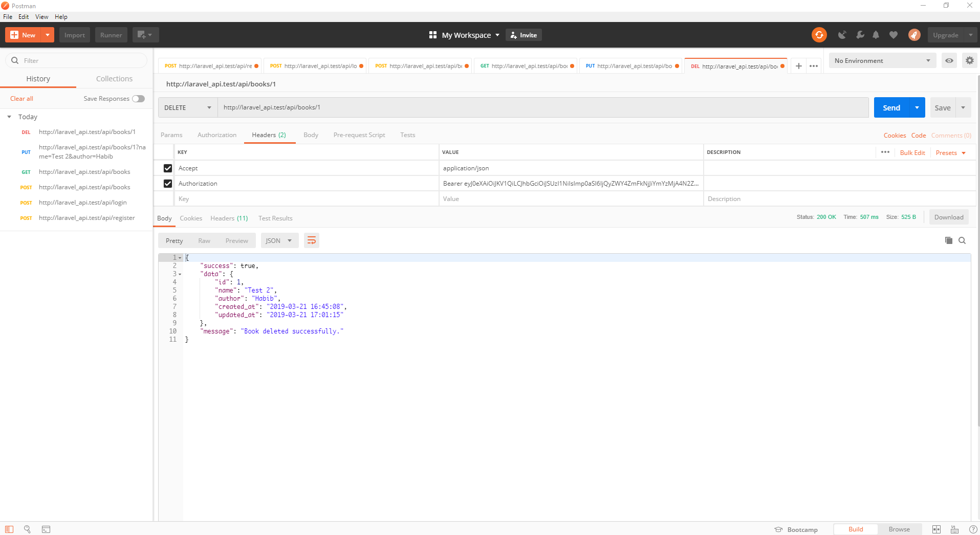Uncheck the Accept header checkbox
The width and height of the screenshot is (980, 535).
coord(167,168)
